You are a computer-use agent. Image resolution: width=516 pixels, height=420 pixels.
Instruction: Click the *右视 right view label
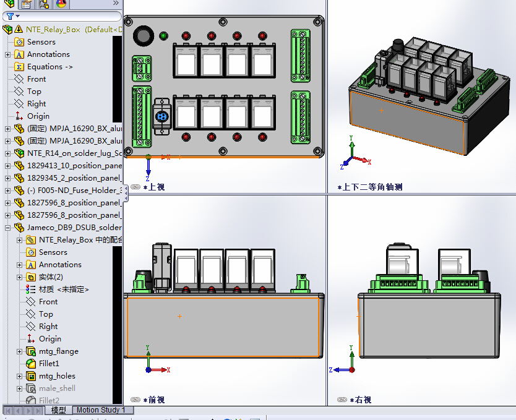361,400
